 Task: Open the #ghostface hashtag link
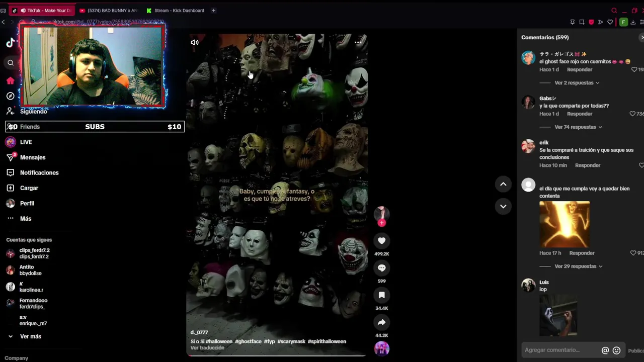pyautogui.click(x=248, y=341)
